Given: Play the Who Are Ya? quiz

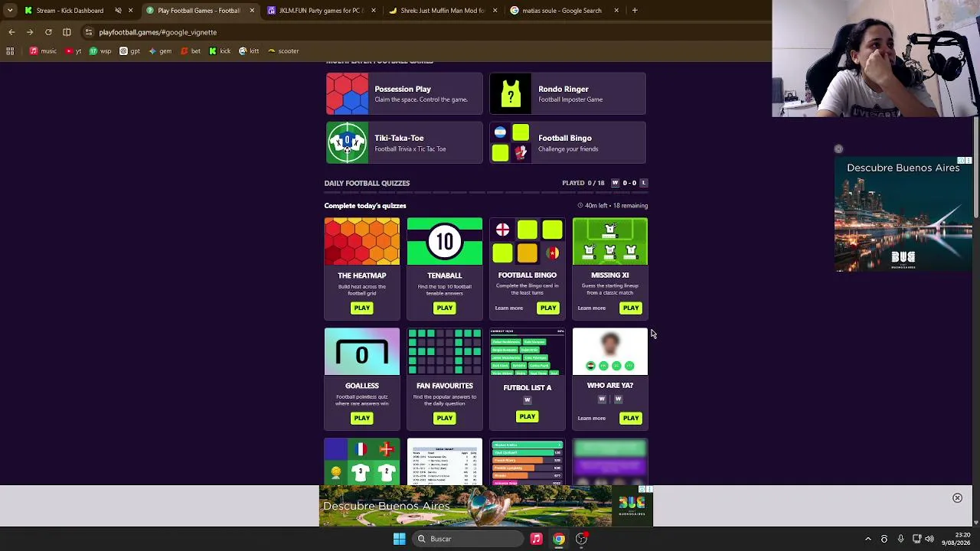Looking at the screenshot, I should (631, 418).
